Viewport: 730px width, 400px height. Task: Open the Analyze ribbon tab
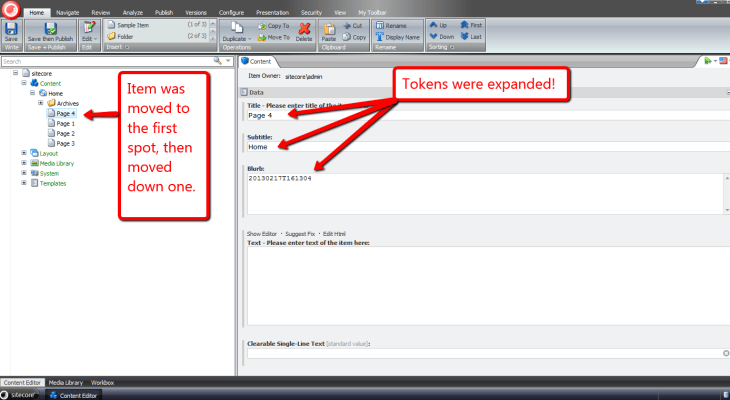point(133,13)
